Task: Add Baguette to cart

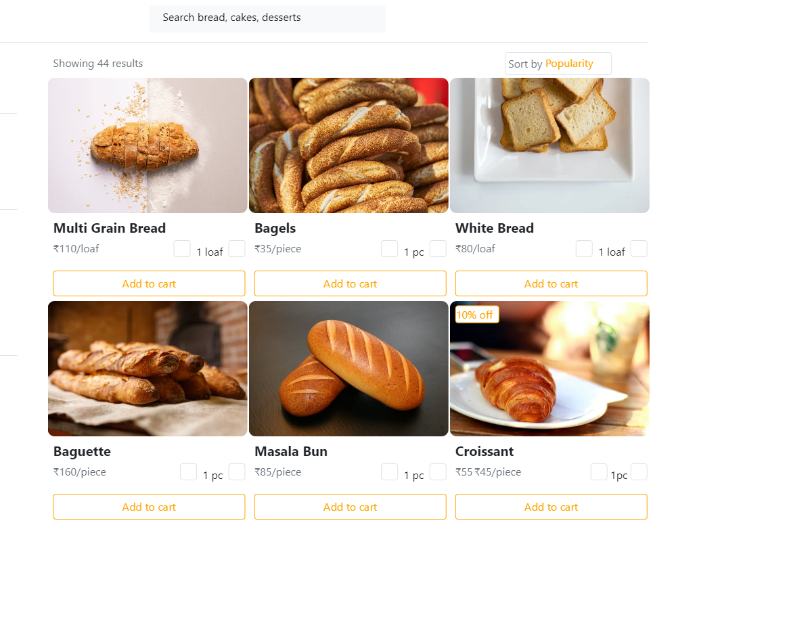Action: click(x=149, y=507)
